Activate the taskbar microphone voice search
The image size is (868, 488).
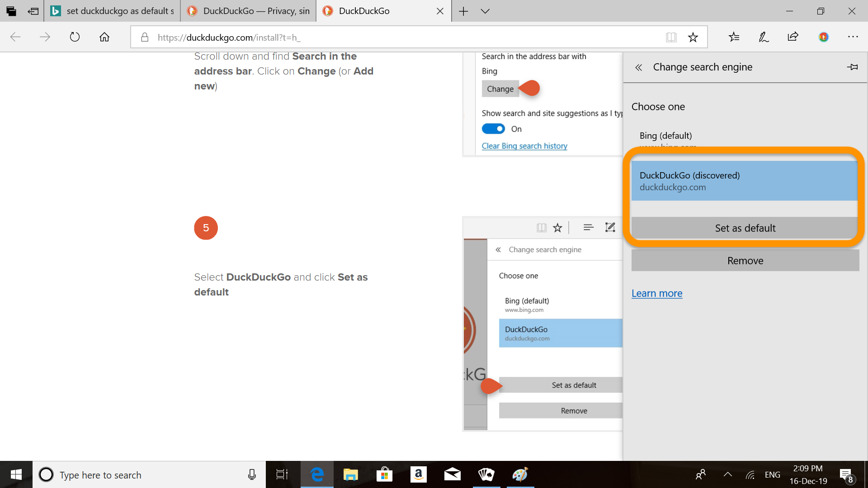252,474
